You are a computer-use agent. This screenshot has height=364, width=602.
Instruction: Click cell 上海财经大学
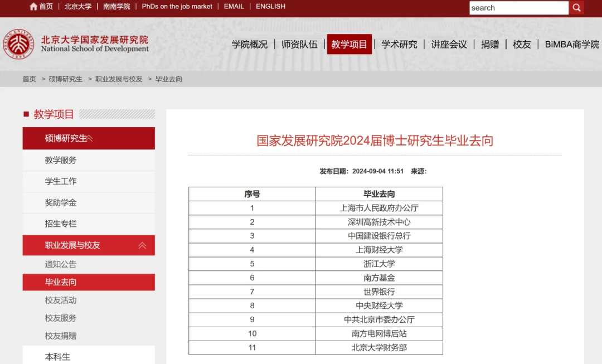point(380,250)
